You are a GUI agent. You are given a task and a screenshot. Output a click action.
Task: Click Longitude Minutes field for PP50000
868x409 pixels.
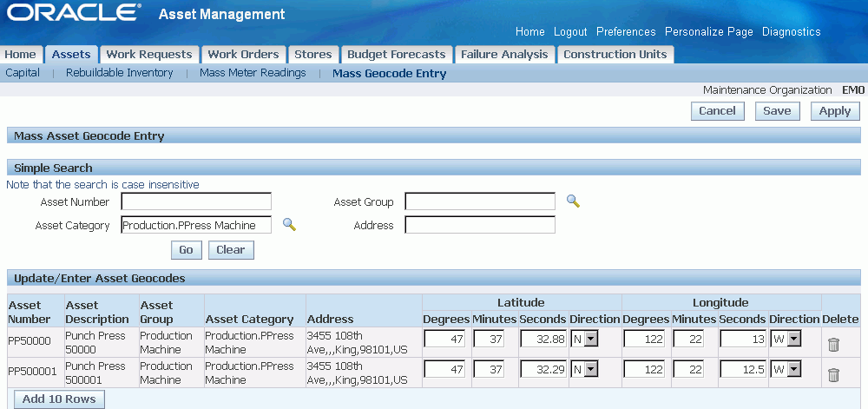[688, 340]
